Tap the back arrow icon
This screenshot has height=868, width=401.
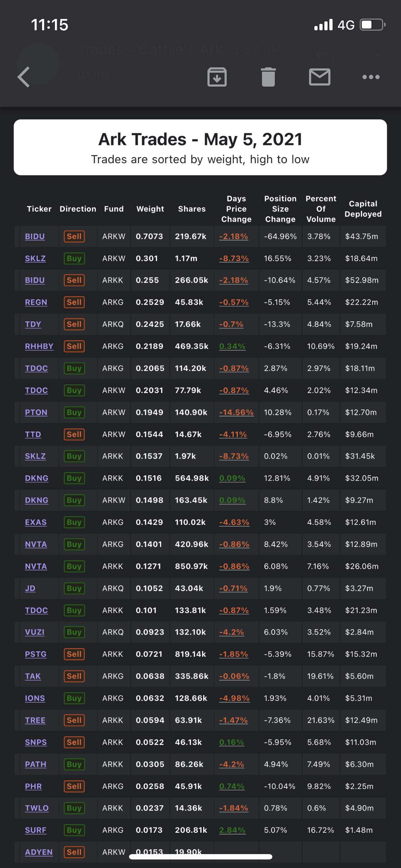click(24, 77)
